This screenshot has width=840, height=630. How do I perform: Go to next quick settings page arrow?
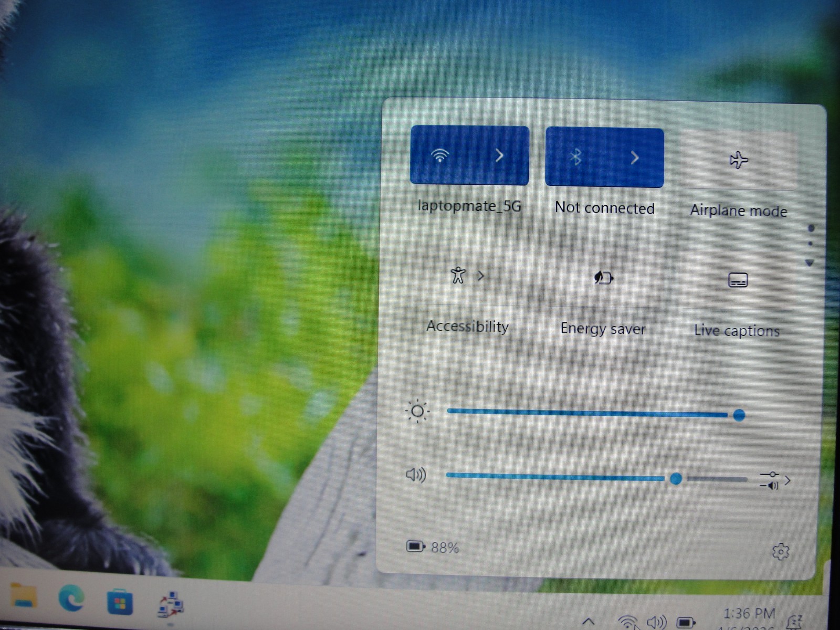click(810, 263)
